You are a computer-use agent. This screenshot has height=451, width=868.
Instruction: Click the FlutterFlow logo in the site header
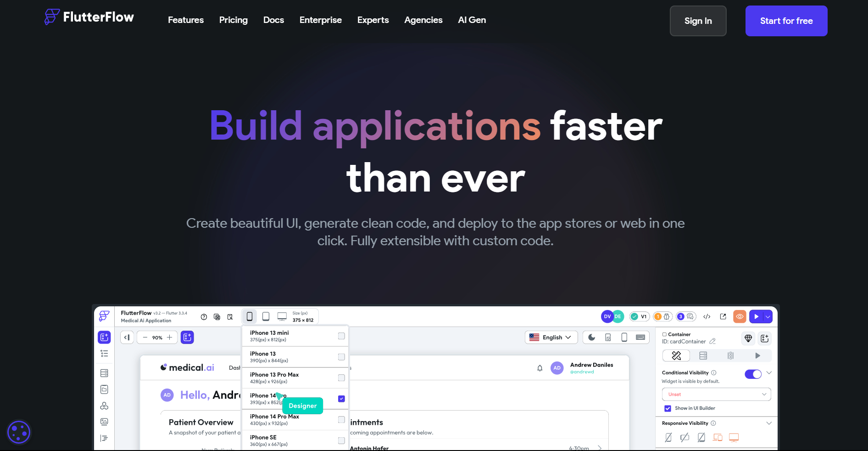pos(89,17)
